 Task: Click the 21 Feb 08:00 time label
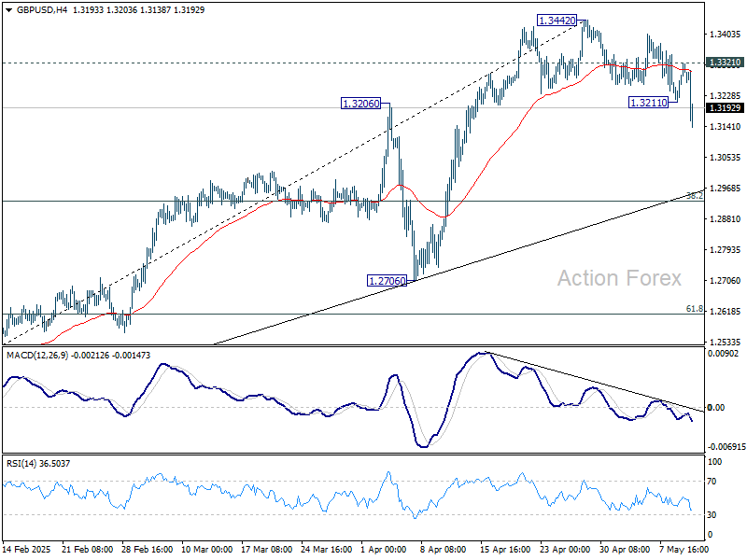pyautogui.click(x=87, y=549)
